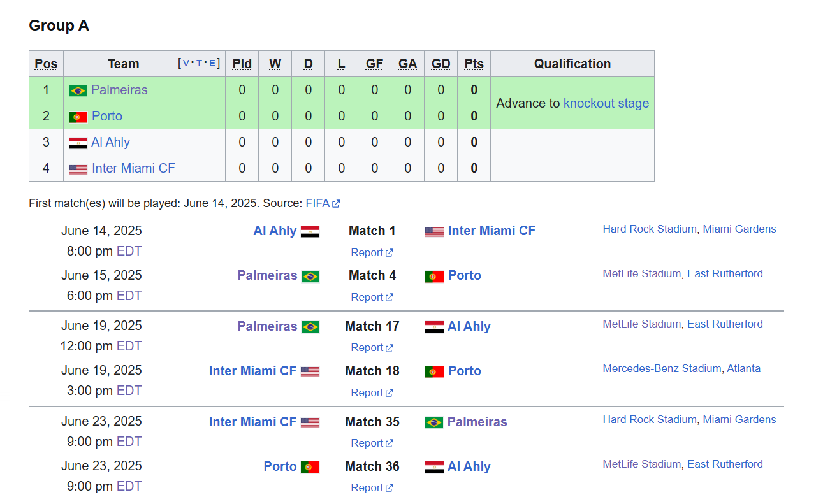The height and width of the screenshot is (504, 816).
Task: Open the Report link under Match 17
Action: tap(372, 347)
